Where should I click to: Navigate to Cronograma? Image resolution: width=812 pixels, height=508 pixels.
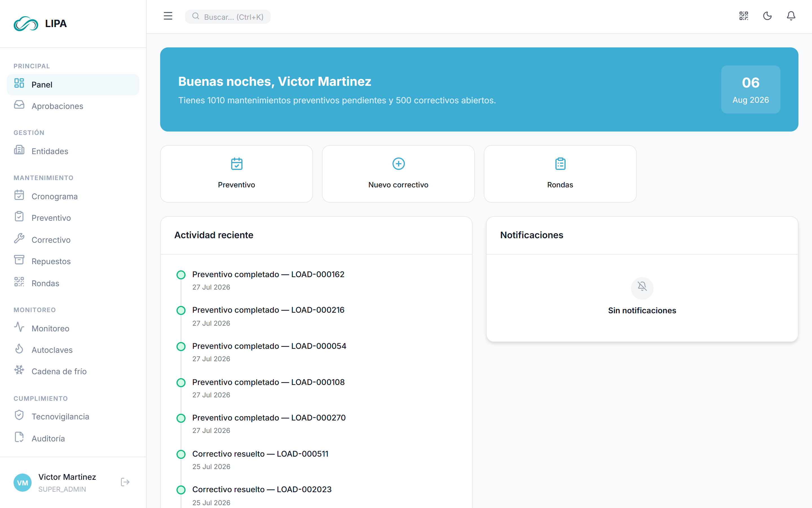(x=73, y=196)
